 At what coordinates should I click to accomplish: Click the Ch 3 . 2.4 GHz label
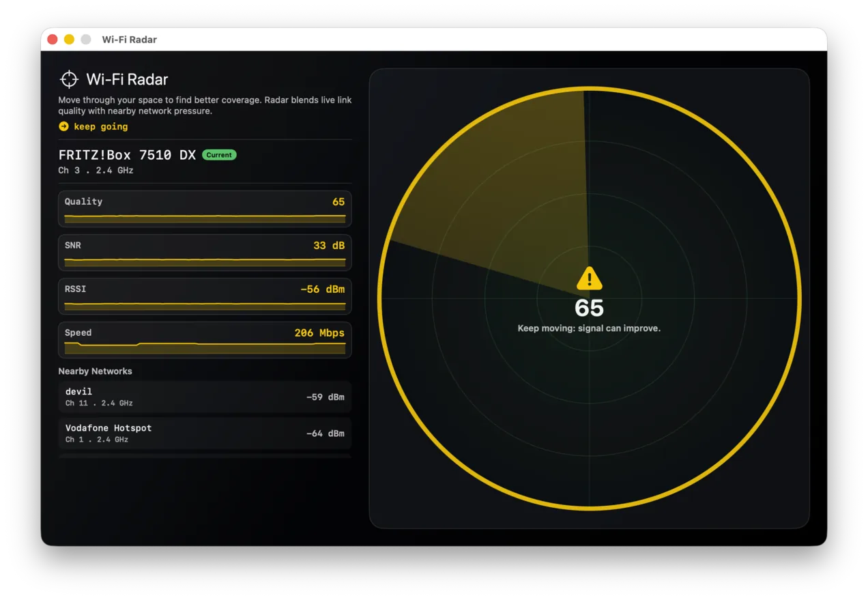point(96,171)
